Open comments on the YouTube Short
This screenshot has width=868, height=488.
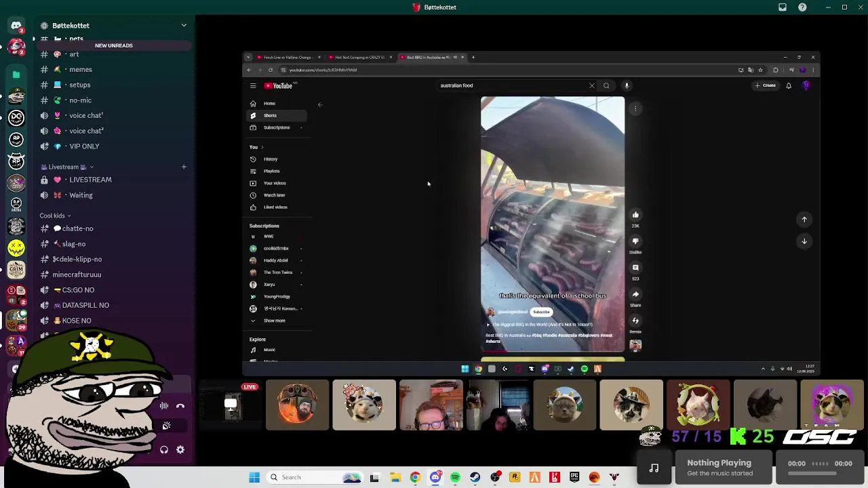[x=635, y=268]
